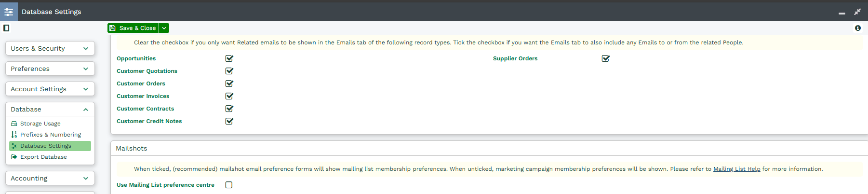868x194 pixels.
Task: Collapse the Database section
Action: pos(50,109)
